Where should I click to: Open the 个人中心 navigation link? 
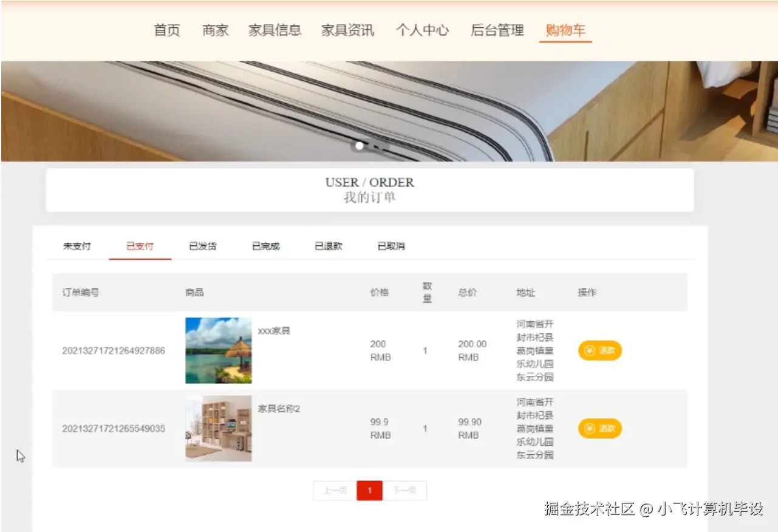(423, 30)
